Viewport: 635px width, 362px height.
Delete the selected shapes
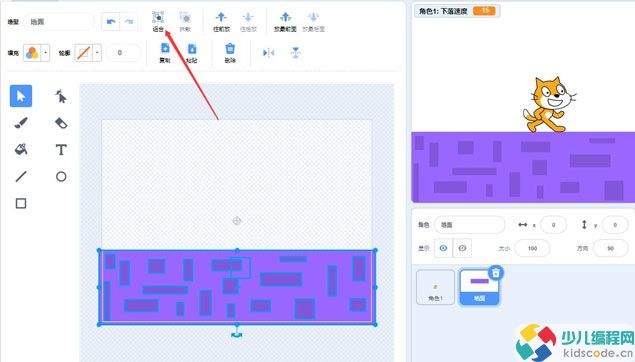tap(230, 53)
